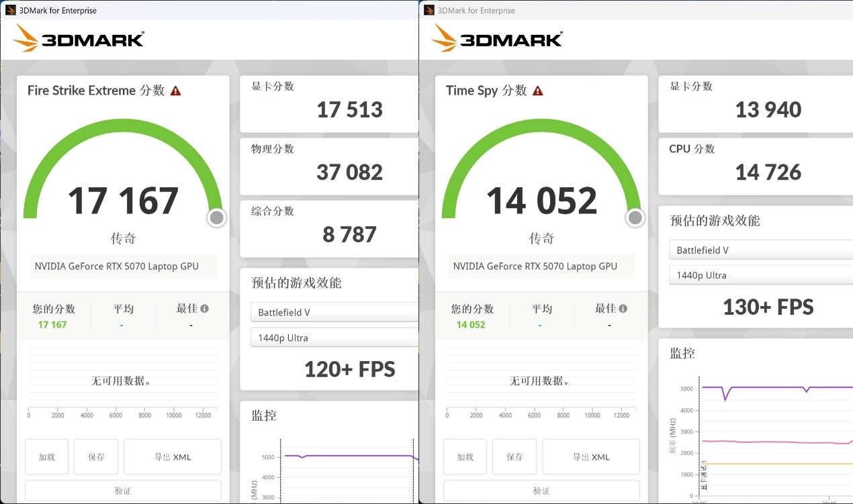The width and height of the screenshot is (853, 504).
Task: Click the right window's title bar app icon
Action: coord(429,10)
